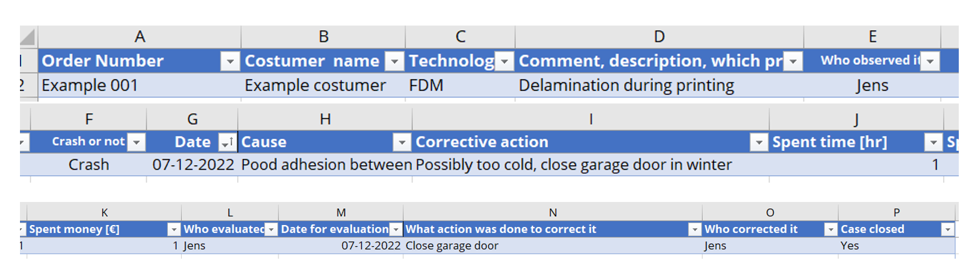Open the Costumer name filter dropdown
This screenshot has width=980, height=278.
point(394,61)
